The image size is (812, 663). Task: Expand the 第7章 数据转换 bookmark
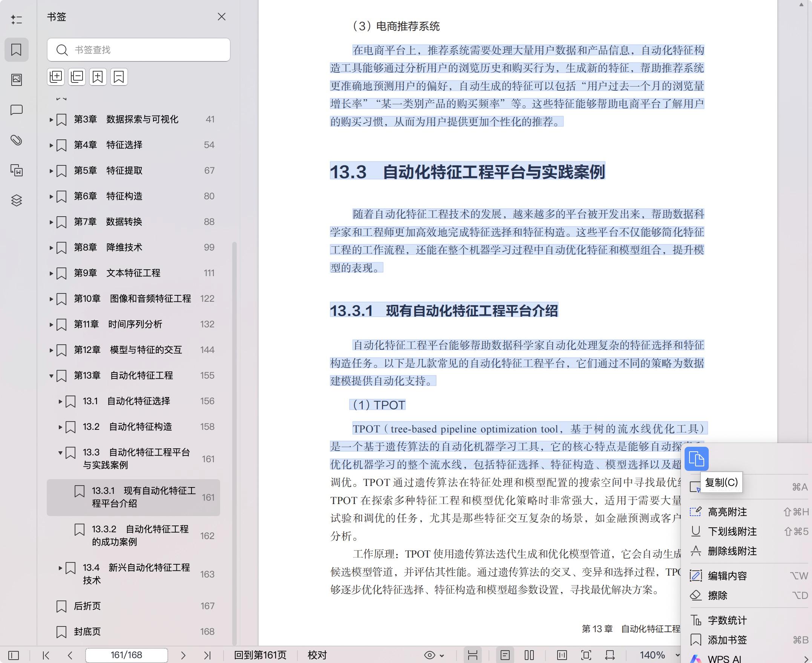click(51, 222)
